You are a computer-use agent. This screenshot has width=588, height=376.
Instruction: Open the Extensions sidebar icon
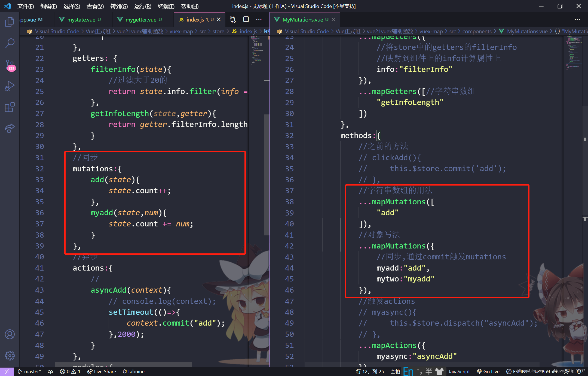click(x=10, y=107)
